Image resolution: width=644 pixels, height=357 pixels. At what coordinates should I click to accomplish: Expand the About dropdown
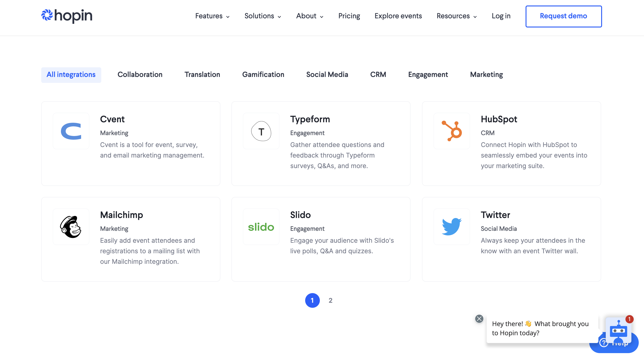[x=310, y=16]
